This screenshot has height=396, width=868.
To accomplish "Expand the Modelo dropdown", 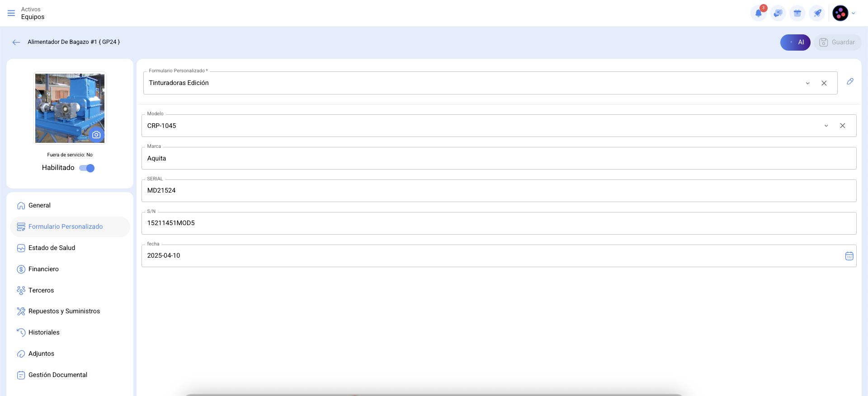I will click(826, 126).
